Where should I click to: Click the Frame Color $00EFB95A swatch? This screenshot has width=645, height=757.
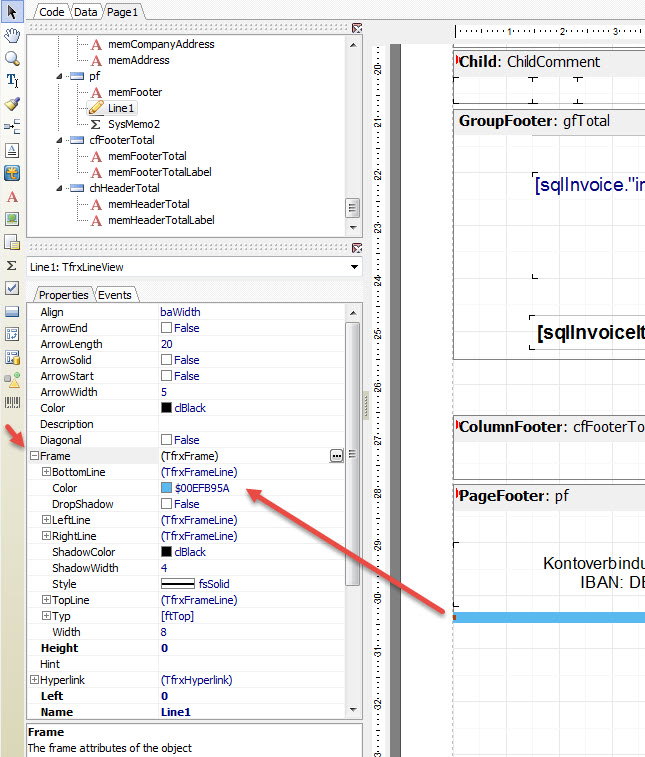pyautogui.click(x=166, y=488)
